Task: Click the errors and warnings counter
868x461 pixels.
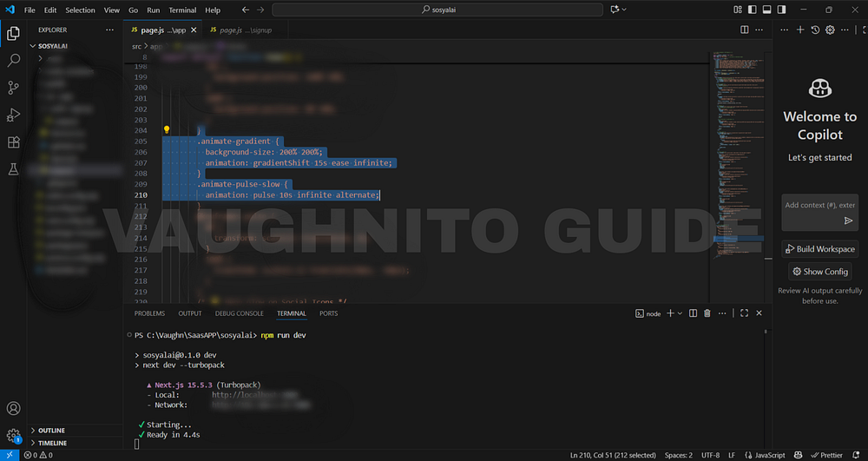Action: tap(38, 455)
